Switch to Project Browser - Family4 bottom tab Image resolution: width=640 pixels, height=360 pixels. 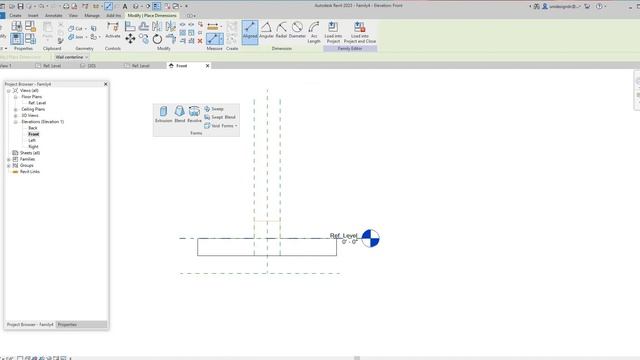coord(30,324)
